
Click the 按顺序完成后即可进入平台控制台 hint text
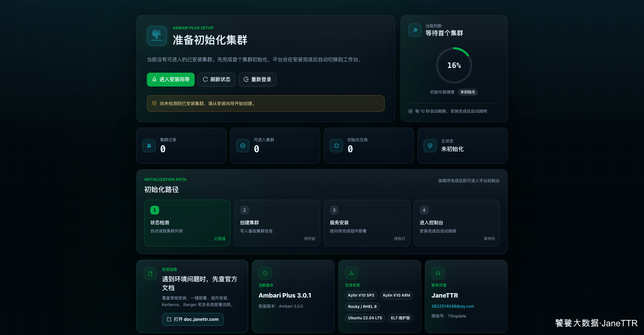(x=469, y=181)
